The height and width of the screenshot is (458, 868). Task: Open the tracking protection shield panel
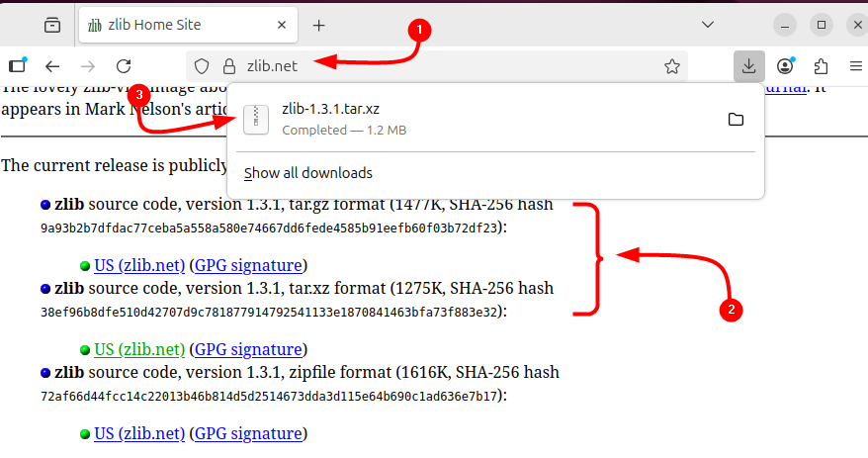(x=202, y=66)
